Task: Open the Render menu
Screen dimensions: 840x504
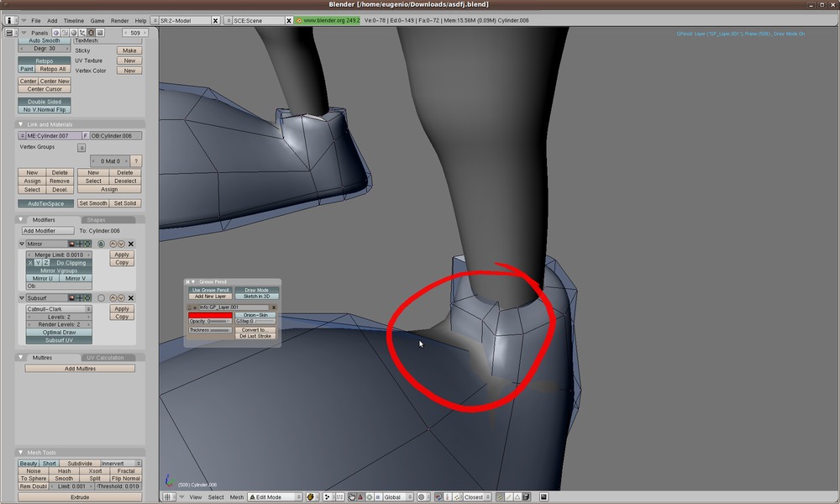Action: click(x=119, y=20)
